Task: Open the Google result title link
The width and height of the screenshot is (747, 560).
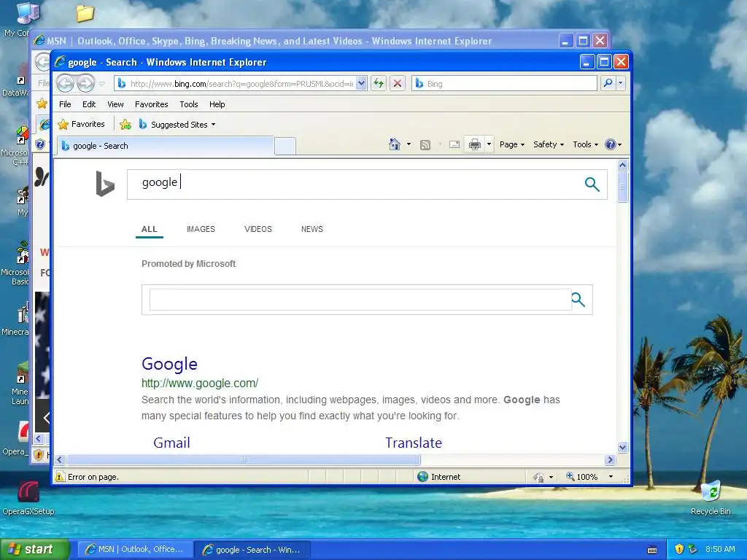Action: 169,364
